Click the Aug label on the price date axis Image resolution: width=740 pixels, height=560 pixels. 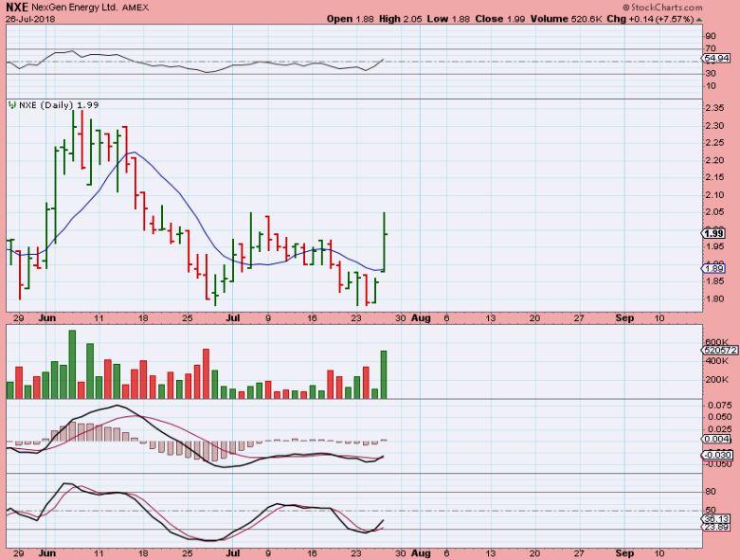point(421,318)
